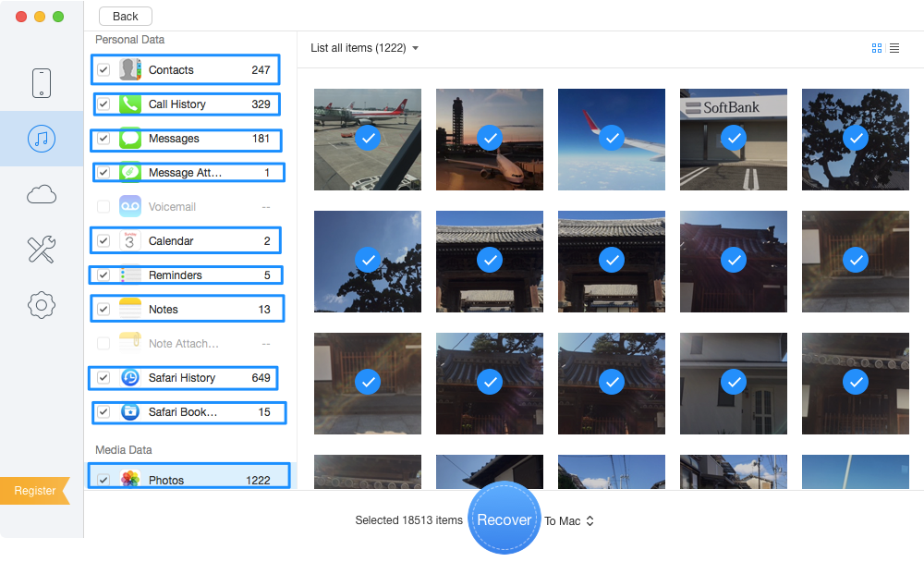This screenshot has width=924, height=562.
Task: Uncheck the Call History checkbox
Action: pos(103,104)
